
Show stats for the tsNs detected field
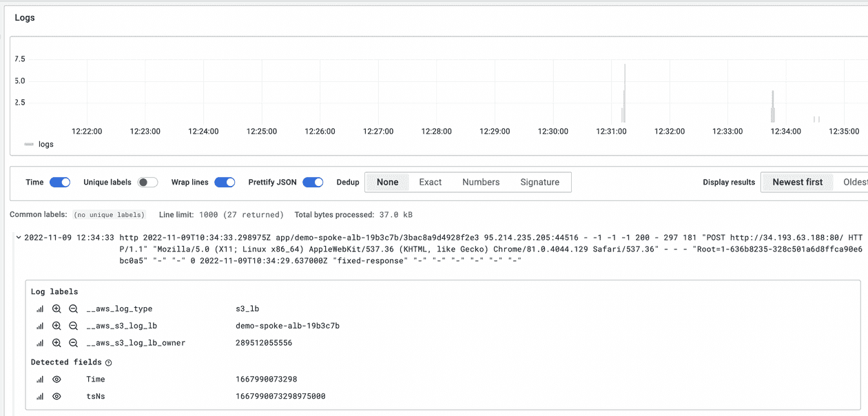[x=39, y=396]
